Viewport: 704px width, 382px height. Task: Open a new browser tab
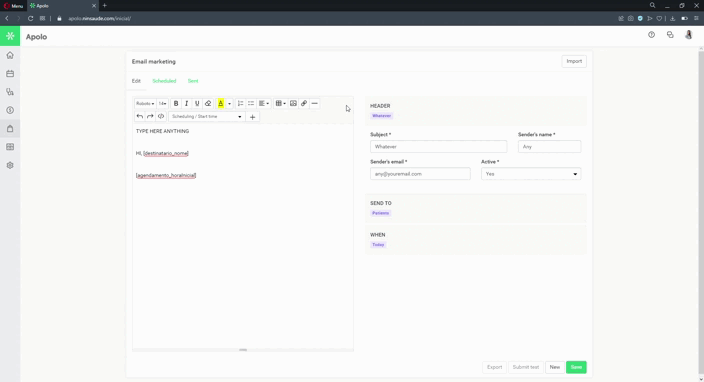click(x=105, y=5)
